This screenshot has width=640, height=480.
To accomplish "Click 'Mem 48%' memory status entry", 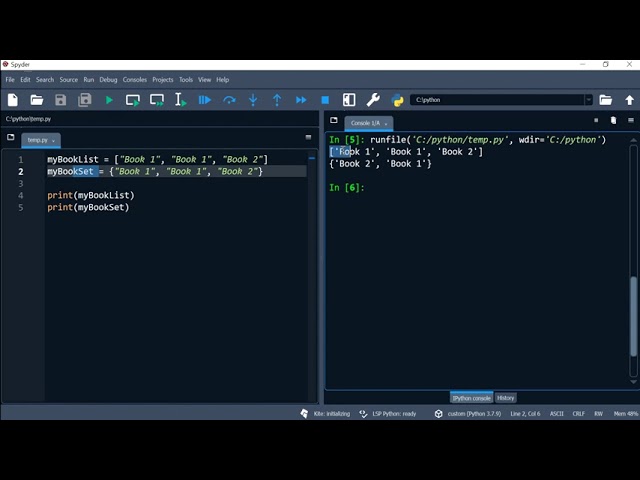I will (x=626, y=413).
